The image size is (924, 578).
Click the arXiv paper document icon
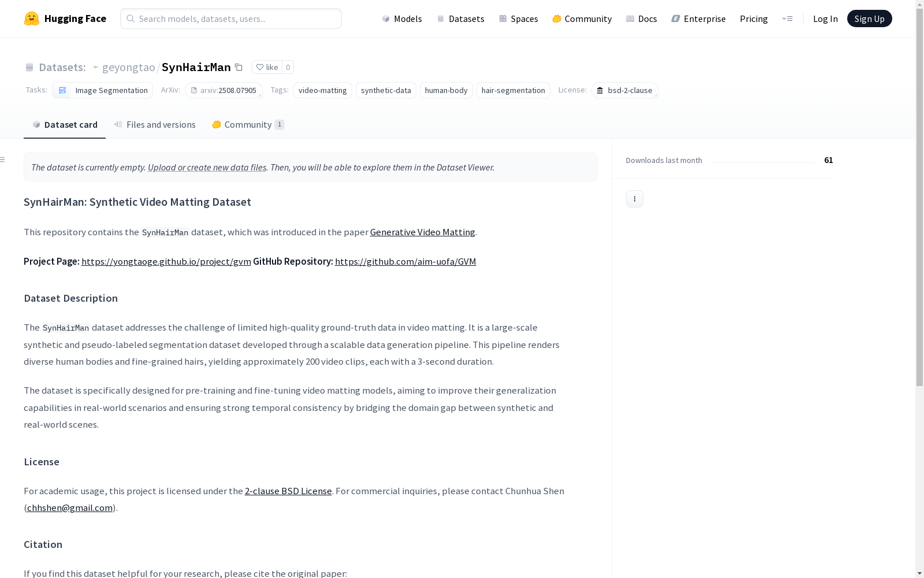194,90
